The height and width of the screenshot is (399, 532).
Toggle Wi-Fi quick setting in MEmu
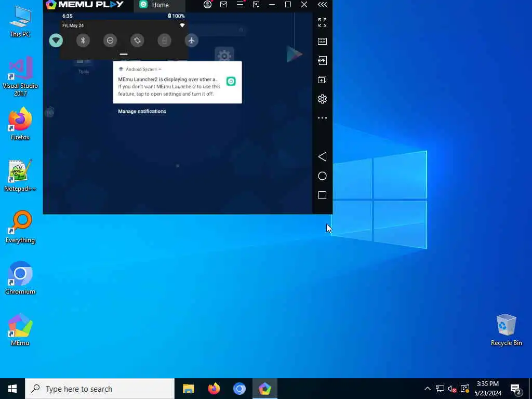point(56,41)
